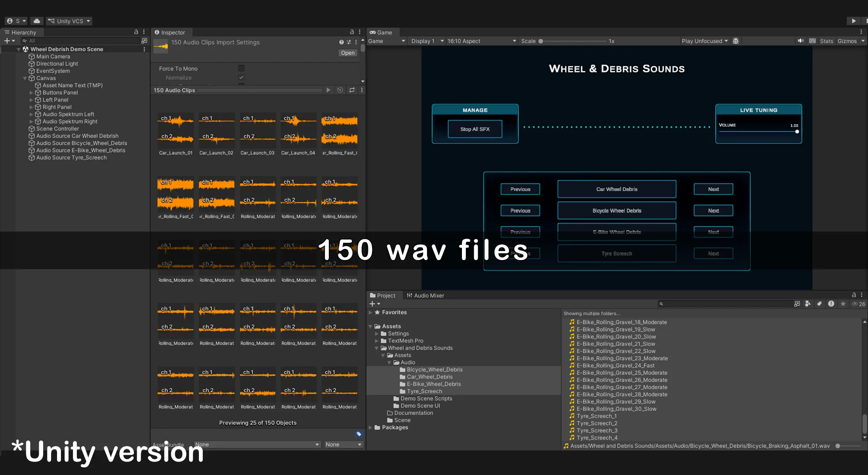The height and width of the screenshot is (475, 868).
Task: Open Project panel more options menu
Action: point(862,295)
